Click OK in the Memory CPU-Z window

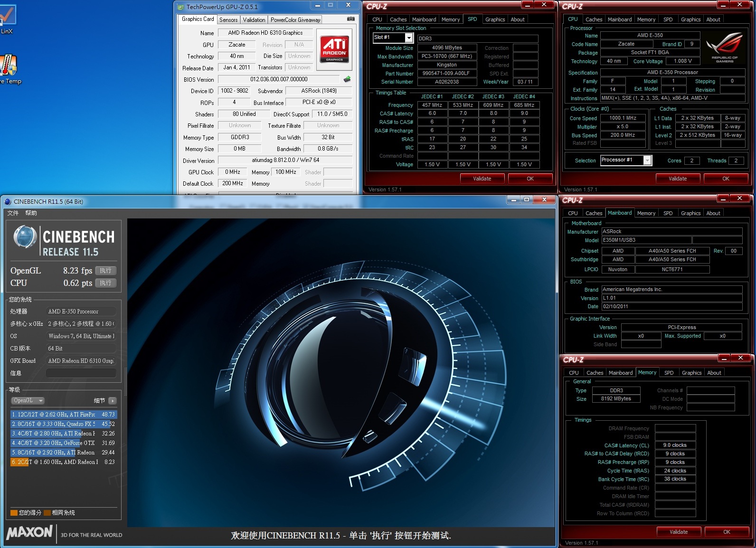click(727, 532)
